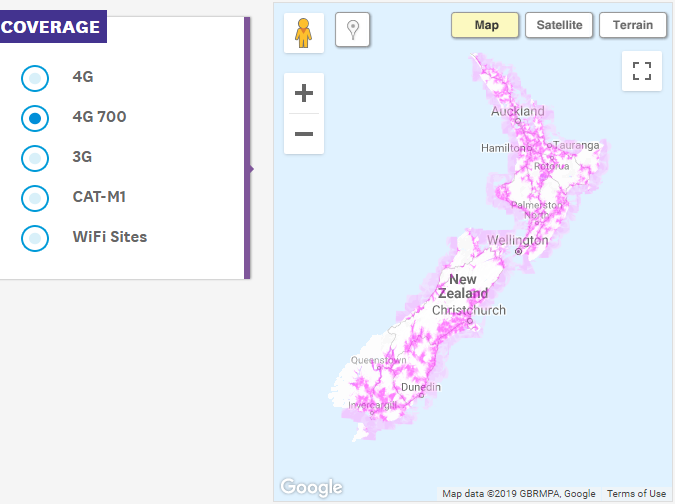The image size is (675, 504).
Task: Click the CAT-M1 label text
Action: 99,197
